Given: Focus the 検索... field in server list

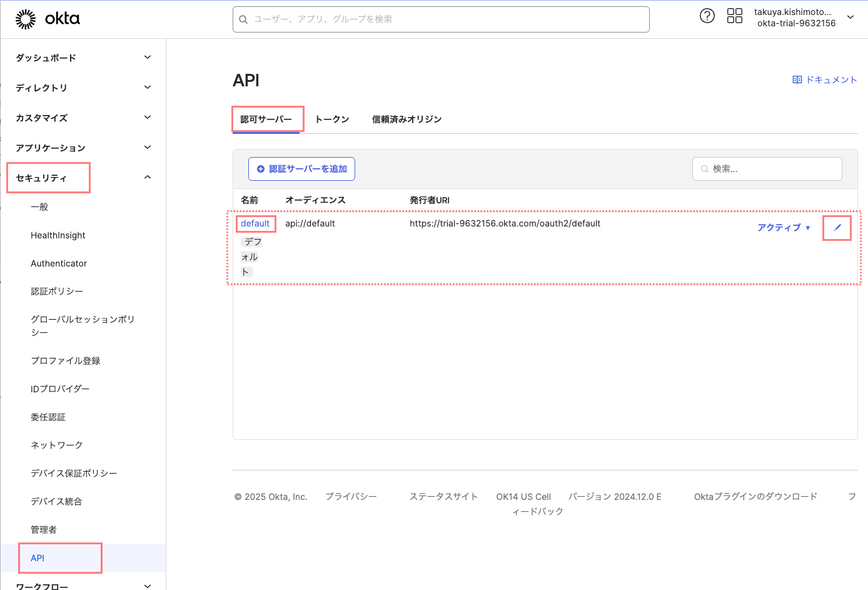Looking at the screenshot, I should pyautogui.click(x=767, y=169).
